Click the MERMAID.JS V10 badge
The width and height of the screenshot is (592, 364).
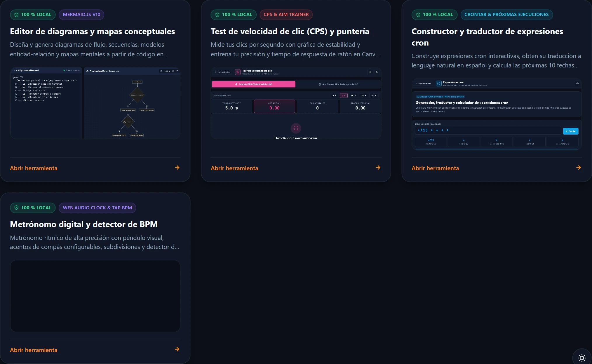point(81,15)
